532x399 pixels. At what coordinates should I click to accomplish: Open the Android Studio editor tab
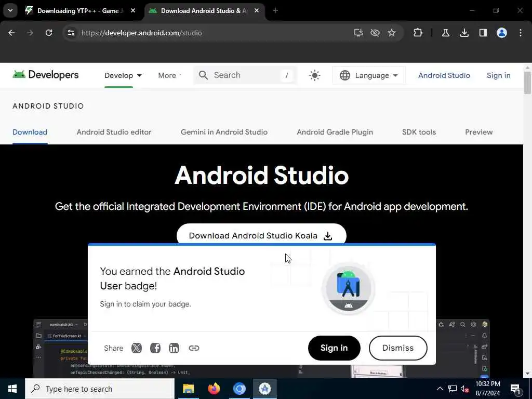114,132
